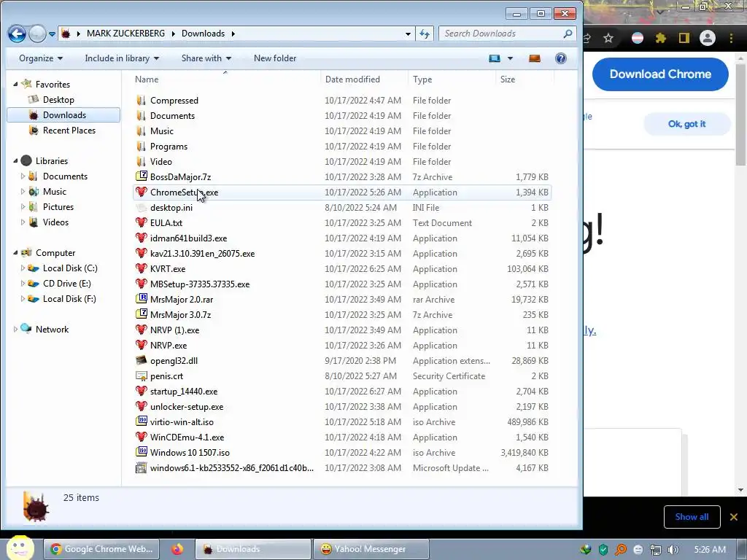The image size is (747, 560).
Task: Select Recent Places under Favorites
Action: [x=69, y=130]
